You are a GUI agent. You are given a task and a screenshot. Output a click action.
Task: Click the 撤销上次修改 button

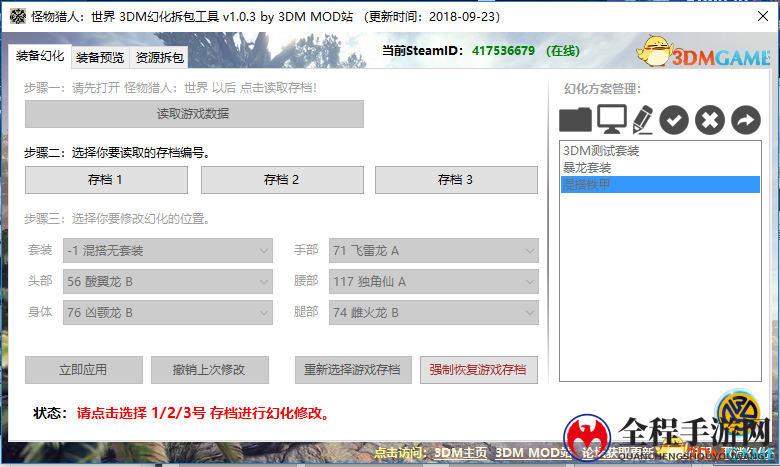[x=209, y=370]
